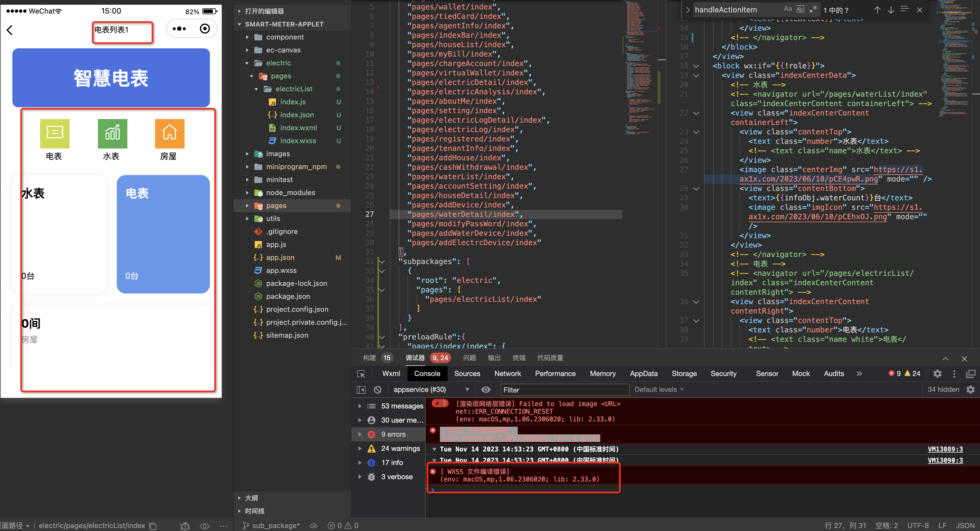Click the 电表 green menu icon

pos(55,133)
